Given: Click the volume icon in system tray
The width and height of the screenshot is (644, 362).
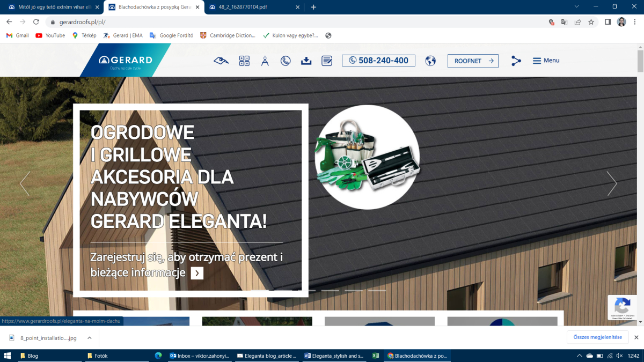Looking at the screenshot, I should pyautogui.click(x=620, y=356).
